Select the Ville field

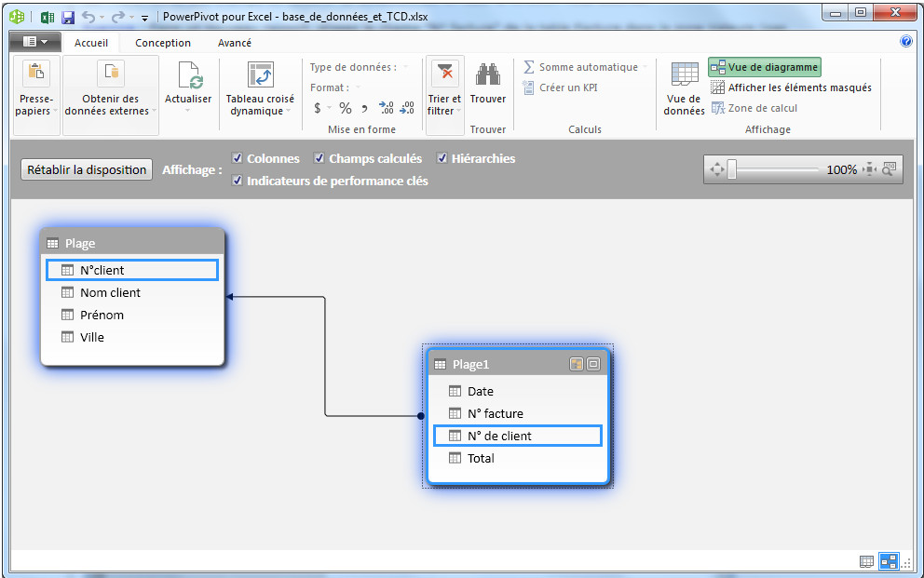pyautogui.click(x=132, y=337)
